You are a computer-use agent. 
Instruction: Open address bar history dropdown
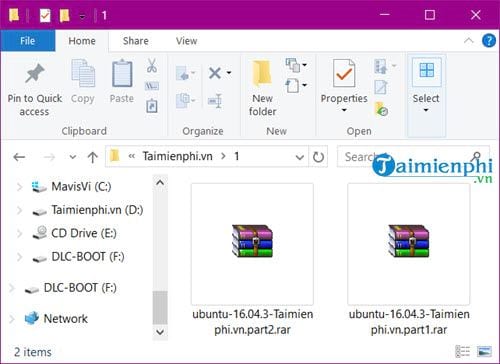[x=300, y=157]
